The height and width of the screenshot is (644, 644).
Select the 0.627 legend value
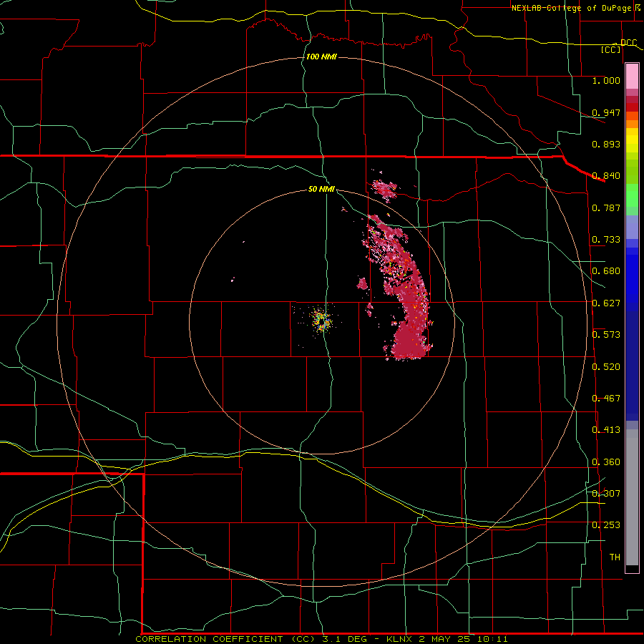click(606, 303)
